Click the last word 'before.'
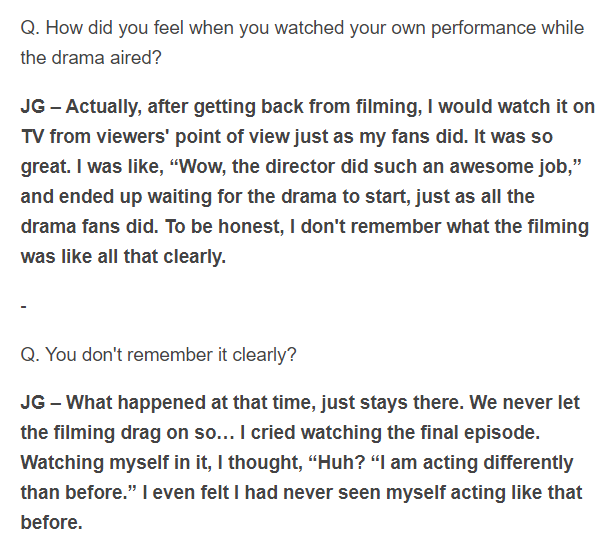The image size is (615, 548). tap(51, 523)
